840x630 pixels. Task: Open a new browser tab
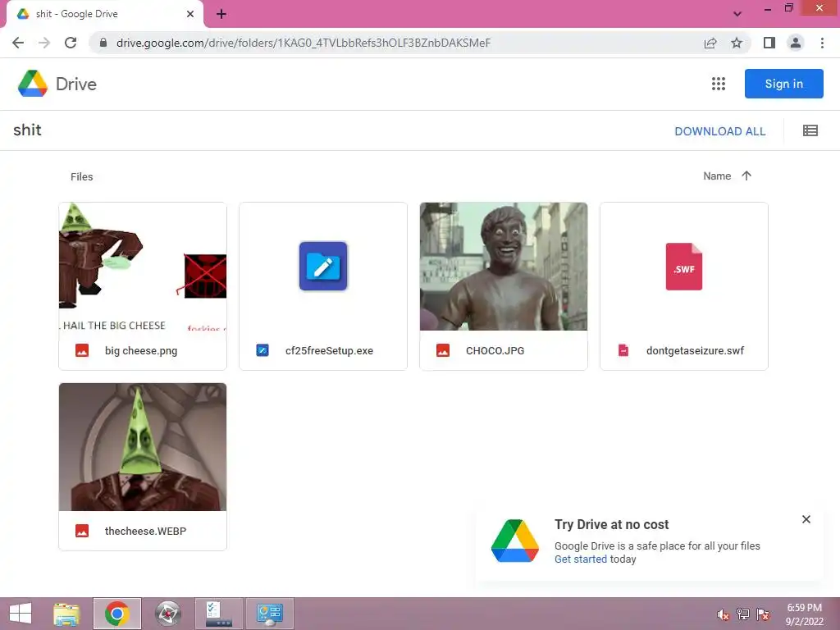pos(221,14)
